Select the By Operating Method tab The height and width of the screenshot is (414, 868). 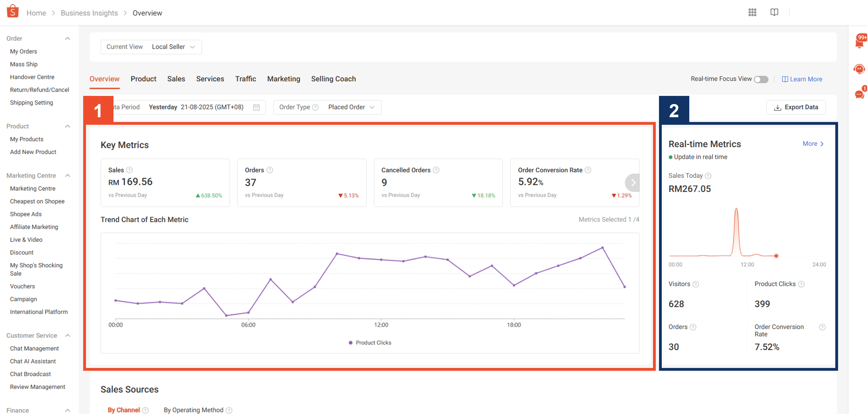(193, 410)
